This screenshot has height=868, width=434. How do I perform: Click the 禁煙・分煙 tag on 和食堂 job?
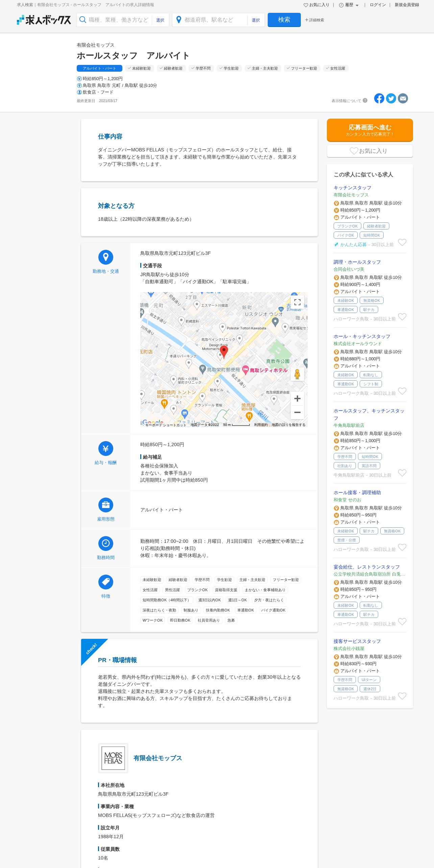[x=346, y=540]
